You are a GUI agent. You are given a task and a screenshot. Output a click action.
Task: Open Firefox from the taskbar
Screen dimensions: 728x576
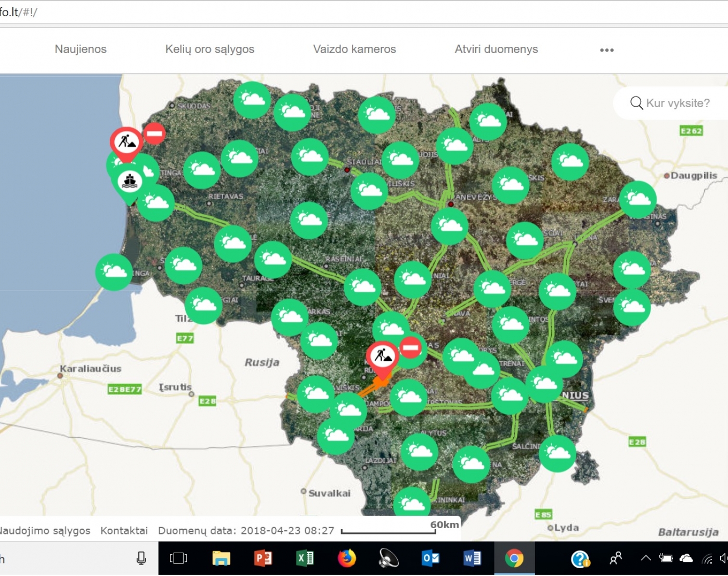[x=347, y=559]
